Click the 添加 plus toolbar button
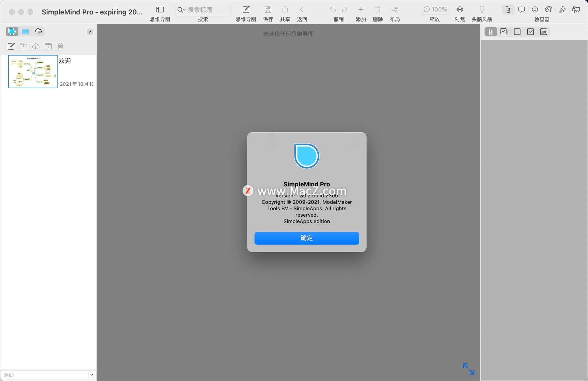Viewport: 588px width, 381px height. pyautogui.click(x=361, y=10)
